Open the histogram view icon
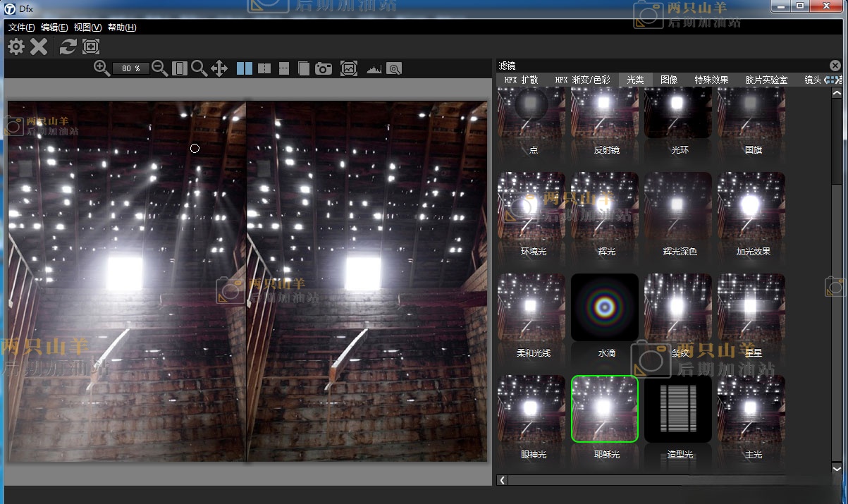This screenshot has width=848, height=504. (373, 69)
